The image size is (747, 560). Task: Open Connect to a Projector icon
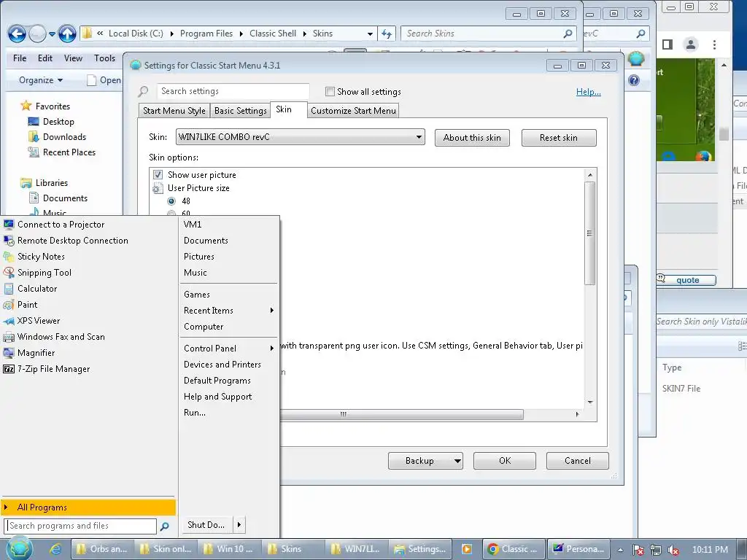click(x=9, y=225)
